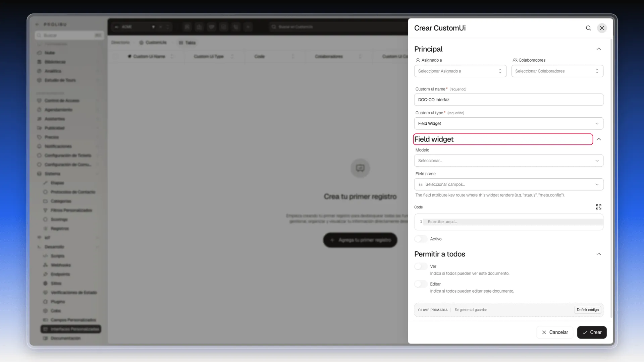Collapse the Field widget section
Screen dimensions: 644x362
click(599, 139)
